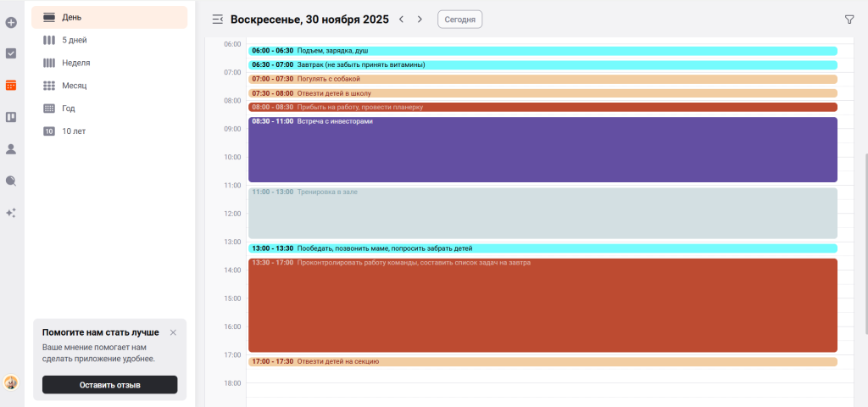Open the tasks checkmark icon in sidebar
This screenshot has width=868, height=407.
11,53
